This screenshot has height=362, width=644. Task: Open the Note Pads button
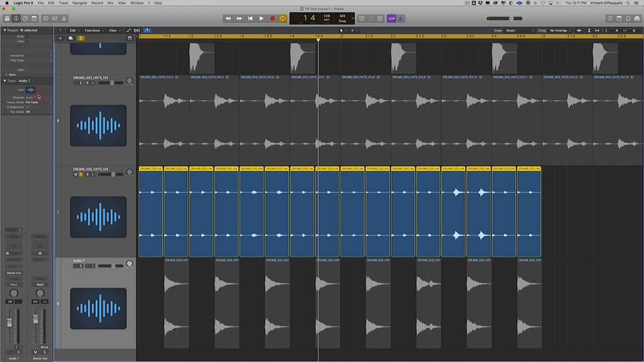click(x=619, y=19)
